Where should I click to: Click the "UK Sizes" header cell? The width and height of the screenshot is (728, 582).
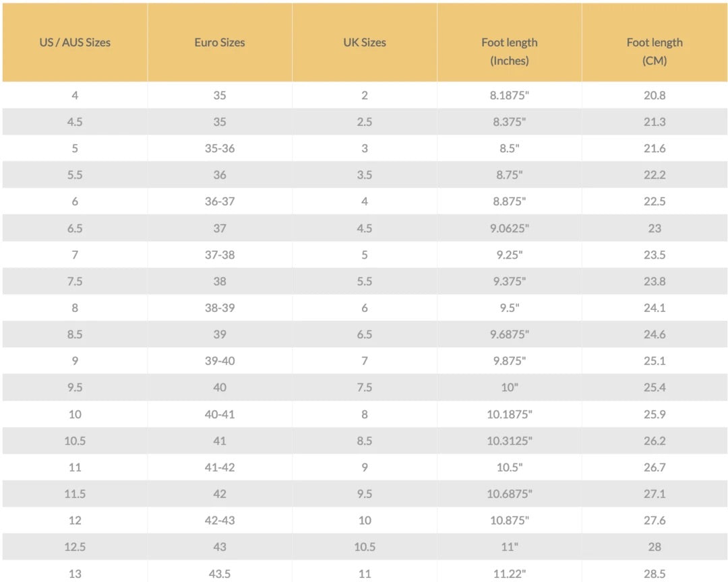point(365,42)
